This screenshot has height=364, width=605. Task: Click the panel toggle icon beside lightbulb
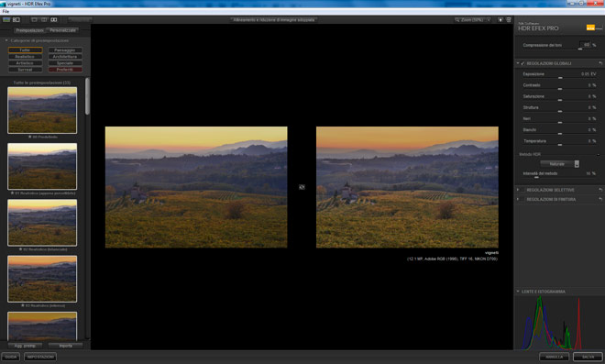pyautogui.click(x=509, y=19)
